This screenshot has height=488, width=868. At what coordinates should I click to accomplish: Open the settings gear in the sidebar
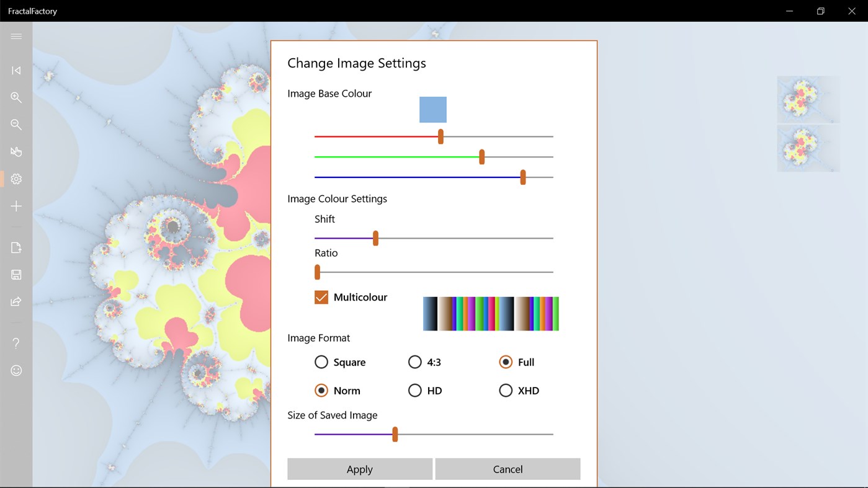(x=16, y=179)
